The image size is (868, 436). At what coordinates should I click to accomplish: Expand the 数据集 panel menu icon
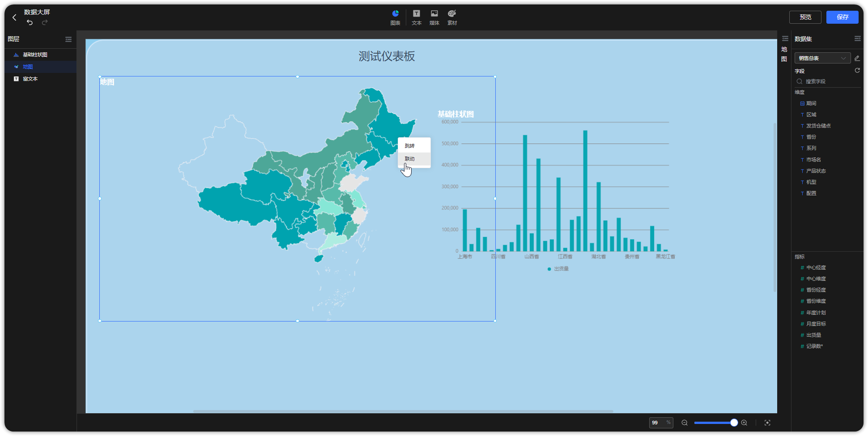[858, 38]
